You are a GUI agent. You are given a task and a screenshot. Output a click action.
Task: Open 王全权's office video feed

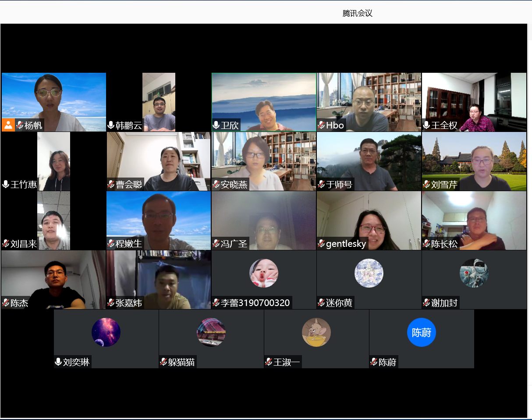coord(474,102)
